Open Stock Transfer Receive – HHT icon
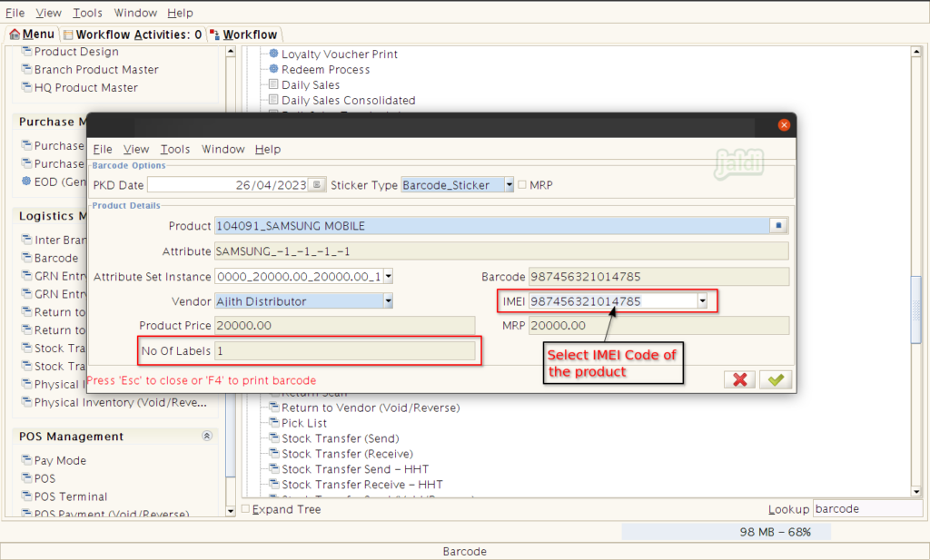930x560 pixels. click(274, 484)
